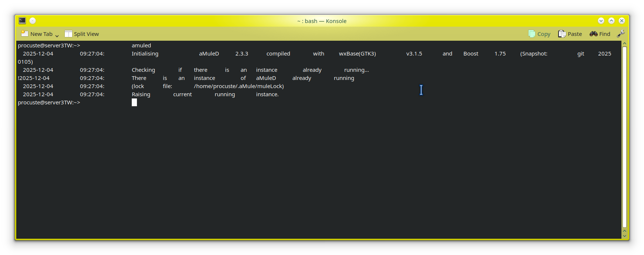Viewport: 644px width, 255px height.
Task: Click the vertical scrollbar white handle
Action: 624,137
